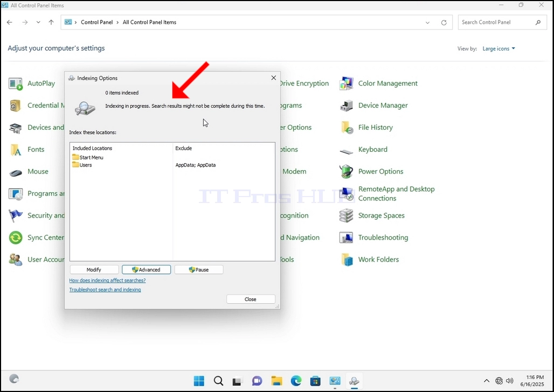The image size is (554, 392).
Task: Open RemoteApp and Desktop Connections
Action: 387,193
